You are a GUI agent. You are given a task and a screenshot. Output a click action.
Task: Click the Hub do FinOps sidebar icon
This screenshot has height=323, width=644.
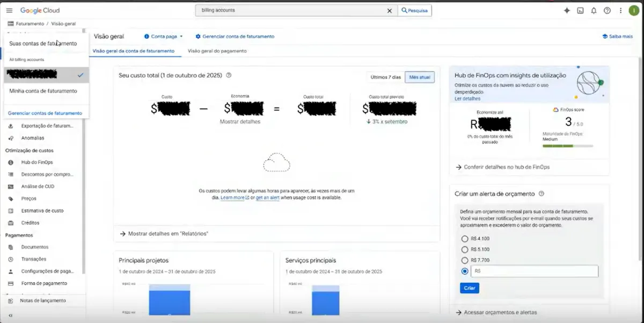(11, 162)
